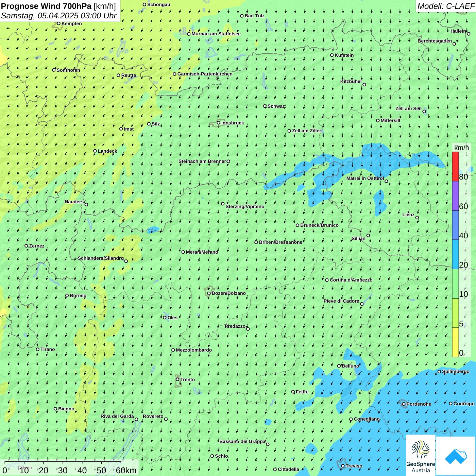
Task: Click the Schongau city marker
Action: coord(144,4)
